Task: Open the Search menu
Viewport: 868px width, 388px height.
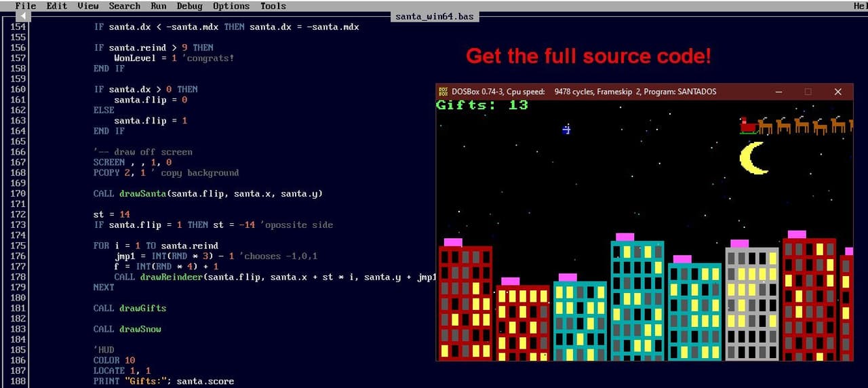Action: click(125, 6)
